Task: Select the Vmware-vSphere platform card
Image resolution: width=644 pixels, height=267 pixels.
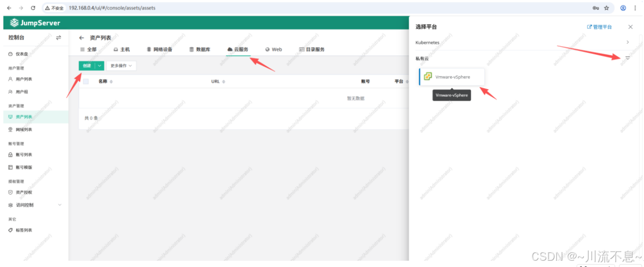Action: pyautogui.click(x=451, y=77)
